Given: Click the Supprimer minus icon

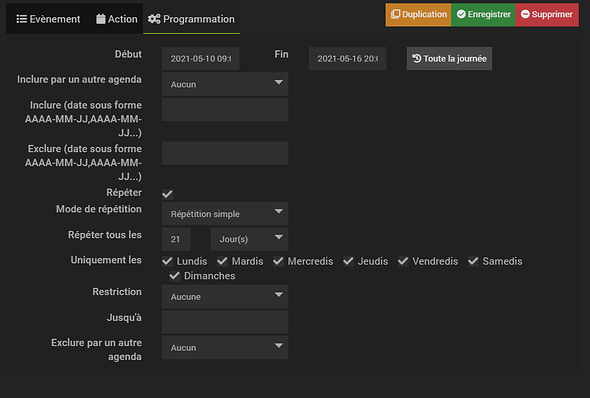Looking at the screenshot, I should [x=525, y=14].
